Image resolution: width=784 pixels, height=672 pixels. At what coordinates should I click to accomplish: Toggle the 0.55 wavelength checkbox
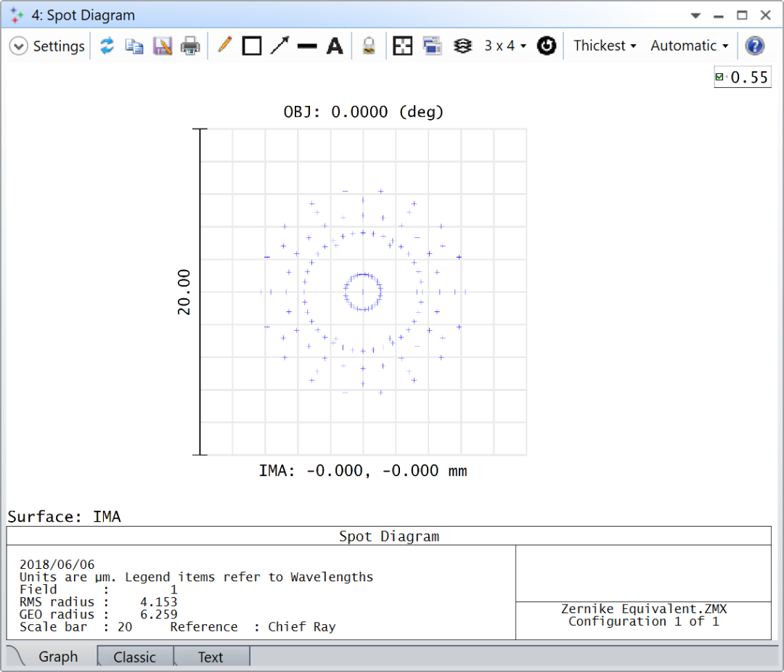pyautogui.click(x=721, y=77)
